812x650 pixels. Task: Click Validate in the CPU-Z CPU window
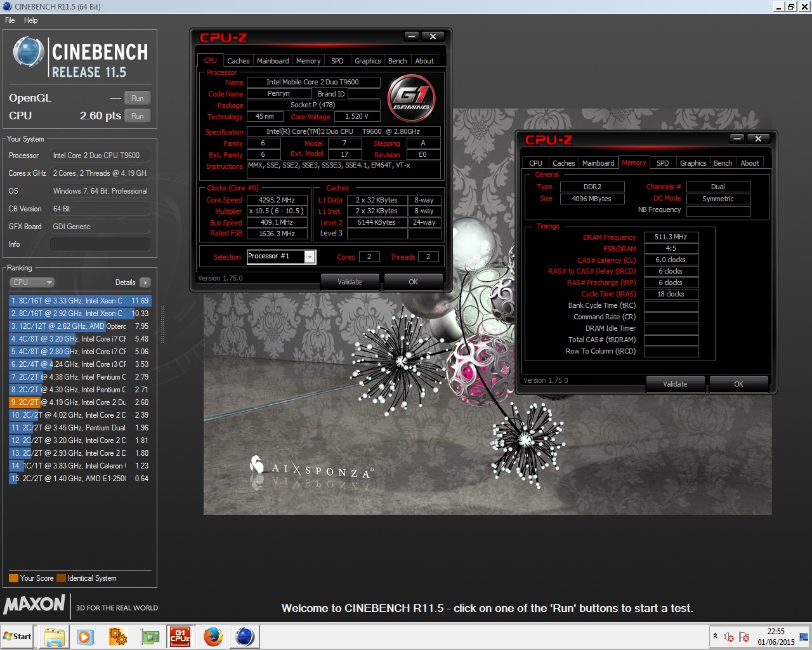tap(350, 282)
